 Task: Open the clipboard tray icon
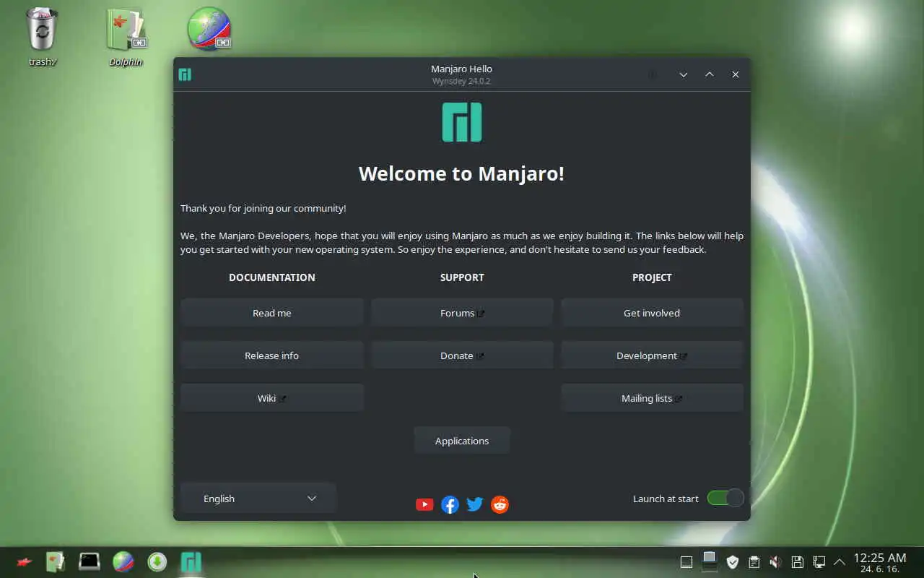coord(754,562)
